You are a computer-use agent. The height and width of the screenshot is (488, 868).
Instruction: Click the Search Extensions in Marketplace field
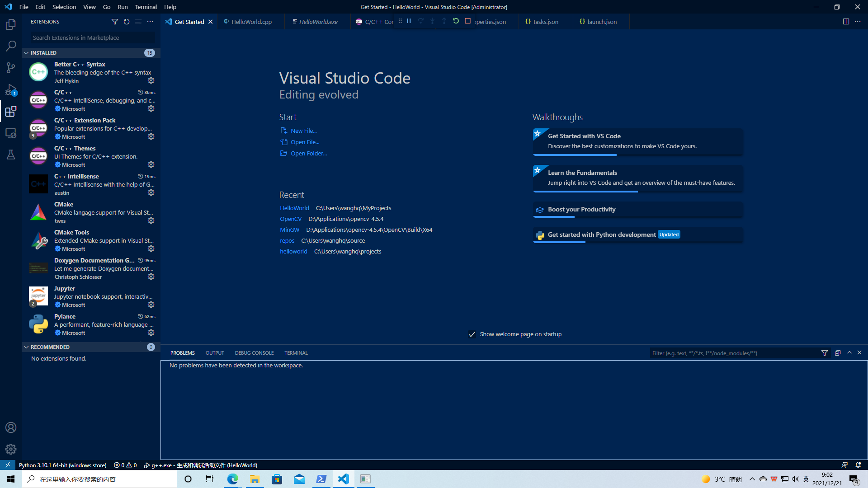point(93,38)
